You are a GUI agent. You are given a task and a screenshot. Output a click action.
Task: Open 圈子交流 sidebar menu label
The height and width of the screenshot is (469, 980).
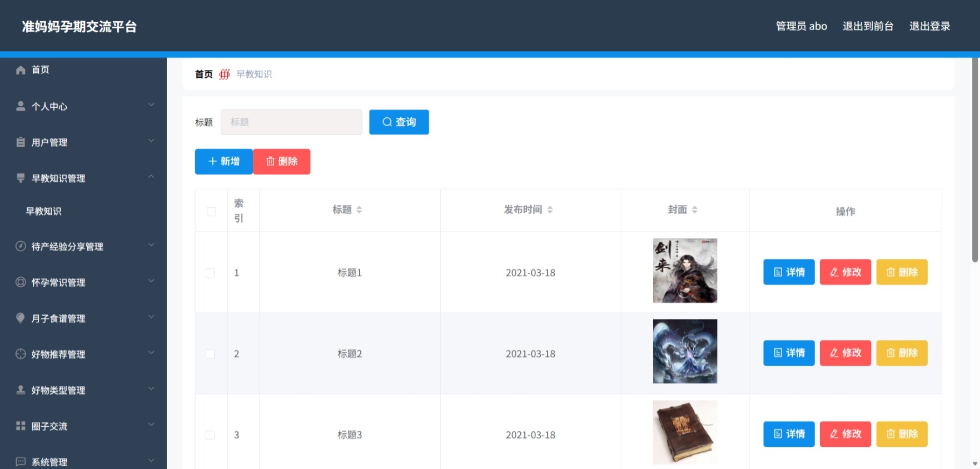click(49, 426)
